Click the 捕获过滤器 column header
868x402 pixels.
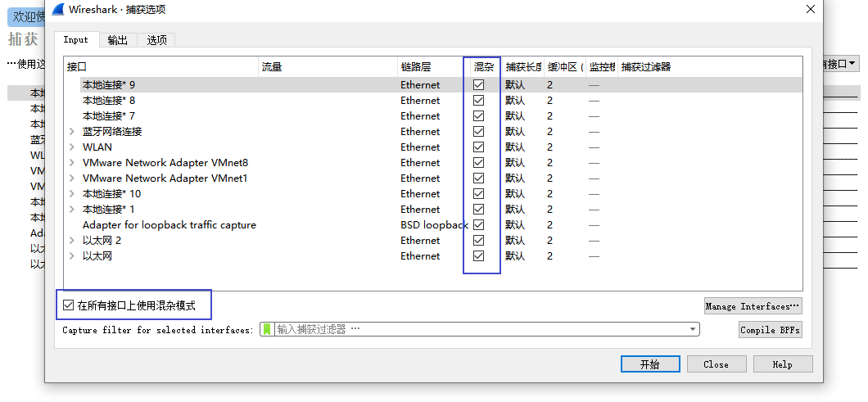[710, 67]
